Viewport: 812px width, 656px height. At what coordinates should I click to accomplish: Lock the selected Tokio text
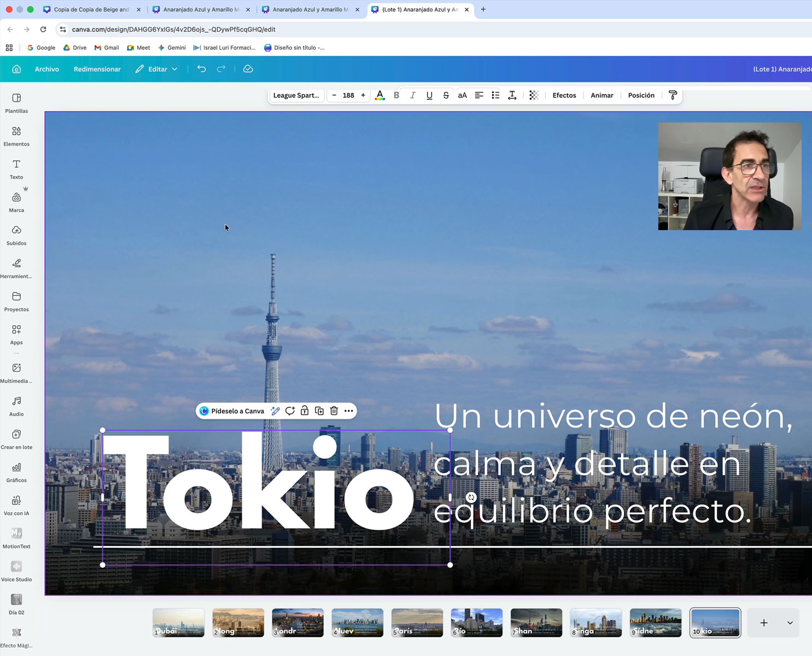click(305, 411)
